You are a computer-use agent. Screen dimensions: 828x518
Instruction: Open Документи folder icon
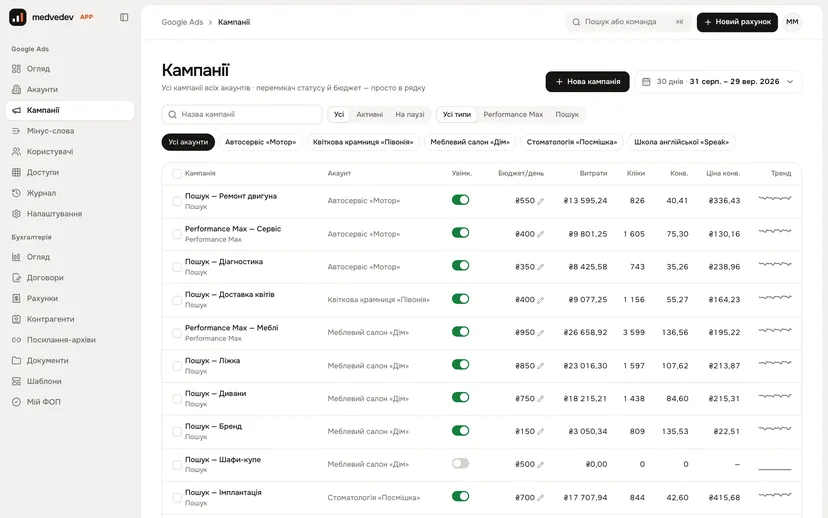click(x=16, y=360)
